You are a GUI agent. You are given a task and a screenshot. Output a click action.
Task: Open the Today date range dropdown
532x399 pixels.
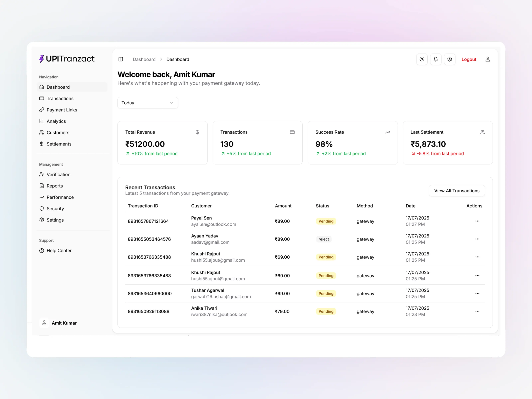tap(147, 103)
